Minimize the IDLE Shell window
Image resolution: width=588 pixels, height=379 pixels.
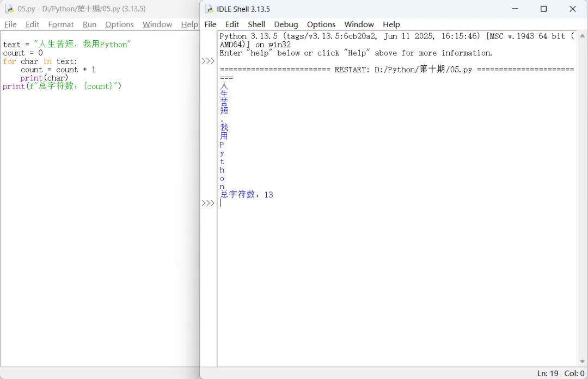click(x=515, y=9)
